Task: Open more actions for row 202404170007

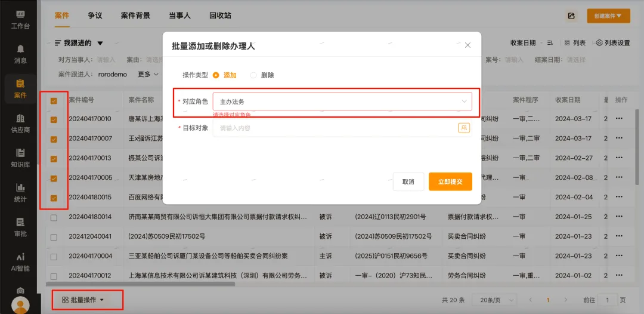Action: tap(620, 138)
